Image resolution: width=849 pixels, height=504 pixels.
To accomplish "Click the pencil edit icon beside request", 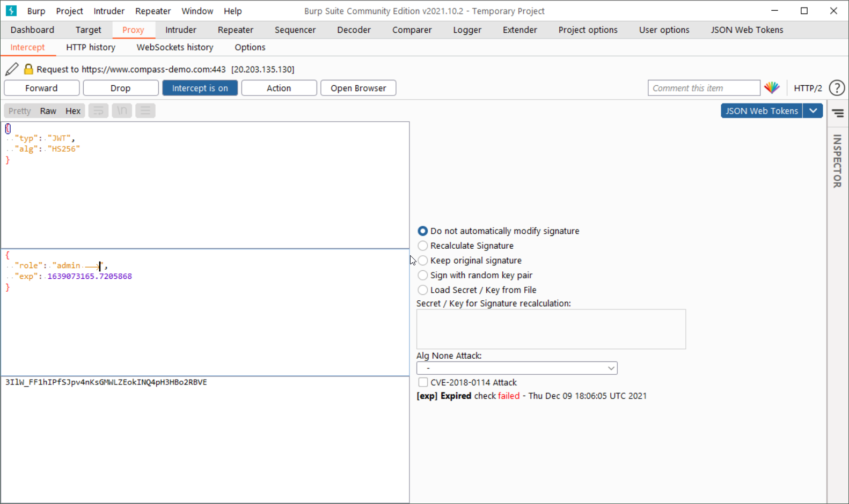I will point(12,69).
